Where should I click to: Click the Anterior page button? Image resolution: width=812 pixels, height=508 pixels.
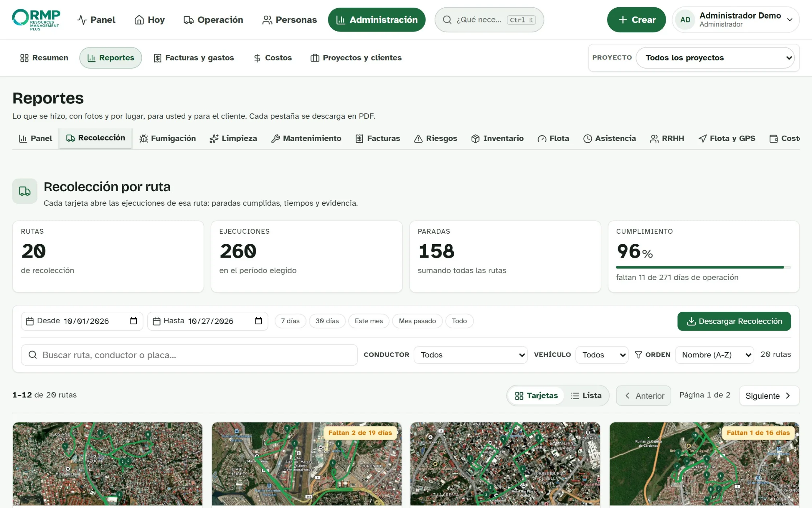pyautogui.click(x=643, y=396)
